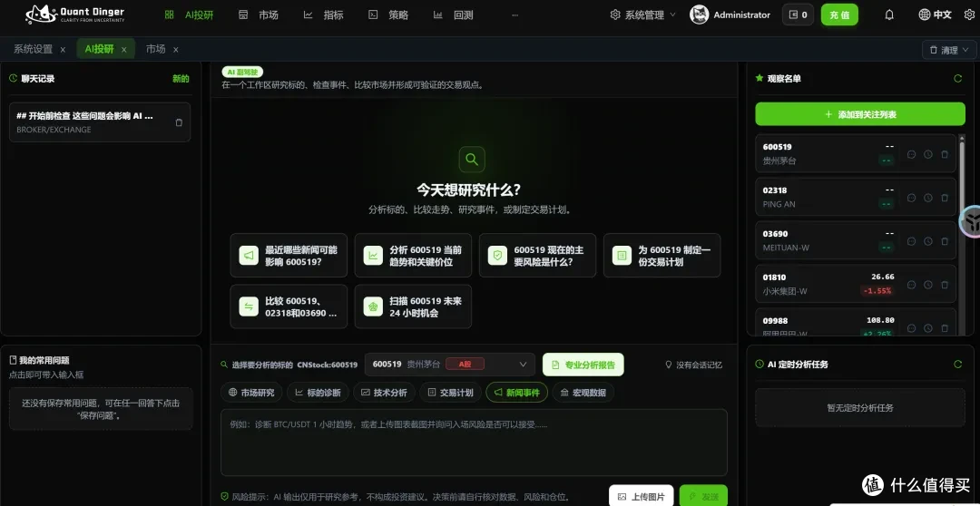
Task: Open the chat record '## 开始前检查 这些问题会影响 AI'
Action: [x=100, y=122]
